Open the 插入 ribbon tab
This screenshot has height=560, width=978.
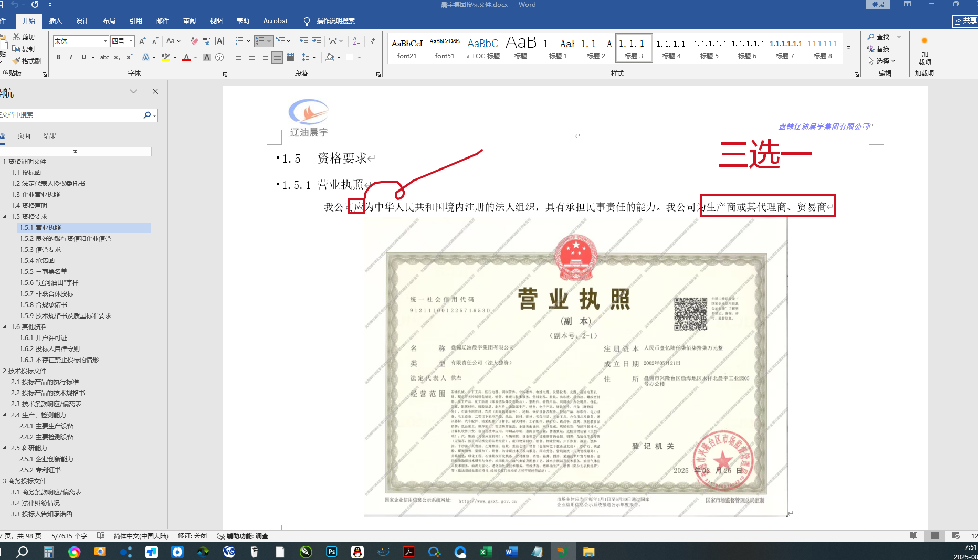click(x=55, y=21)
